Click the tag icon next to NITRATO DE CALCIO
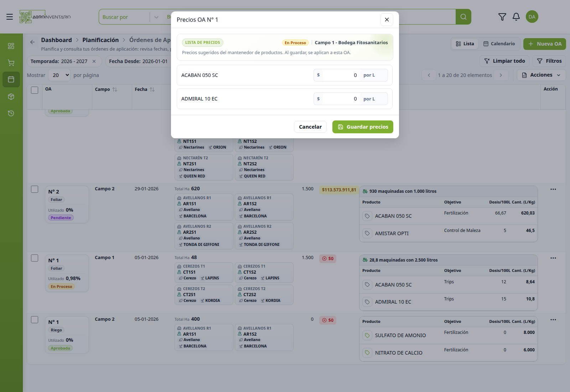 tap(367, 353)
